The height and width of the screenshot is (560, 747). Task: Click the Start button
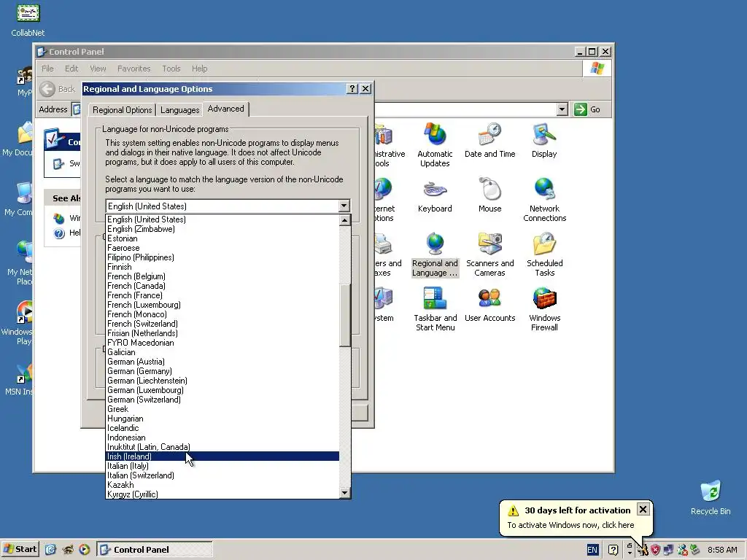point(20,550)
